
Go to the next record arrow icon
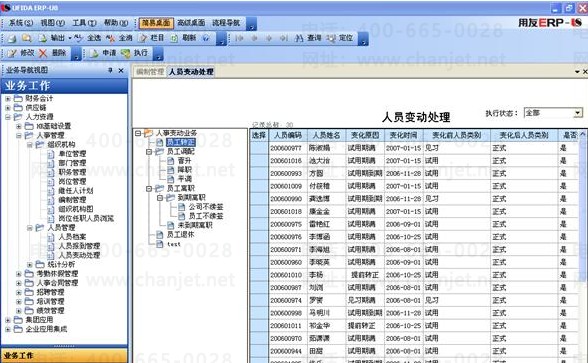tap(268, 38)
